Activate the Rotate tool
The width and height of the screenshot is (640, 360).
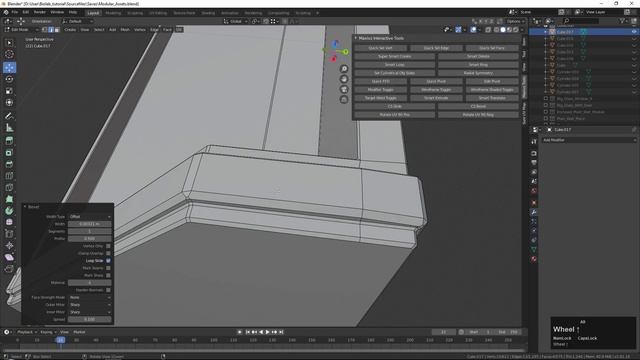coord(9,79)
